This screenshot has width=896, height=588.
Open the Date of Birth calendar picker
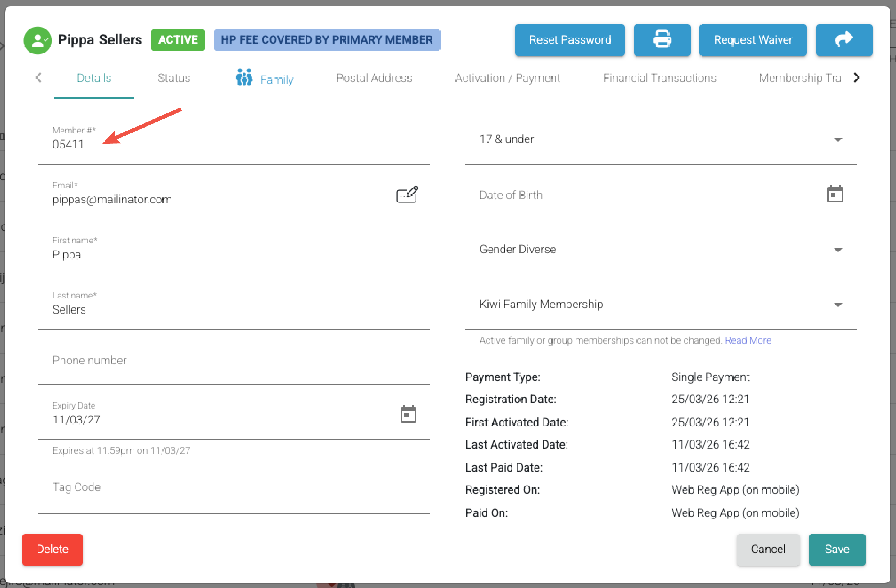[835, 194]
